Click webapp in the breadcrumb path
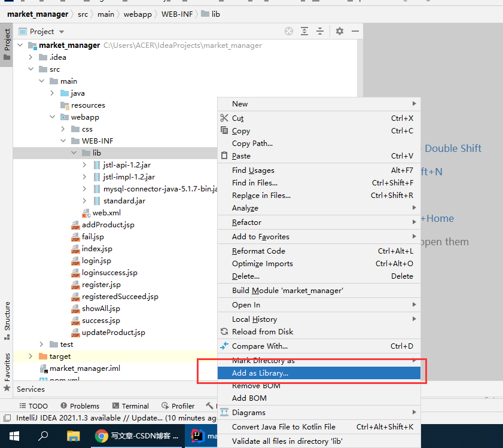Screen dimensions: 503x448 138,14
